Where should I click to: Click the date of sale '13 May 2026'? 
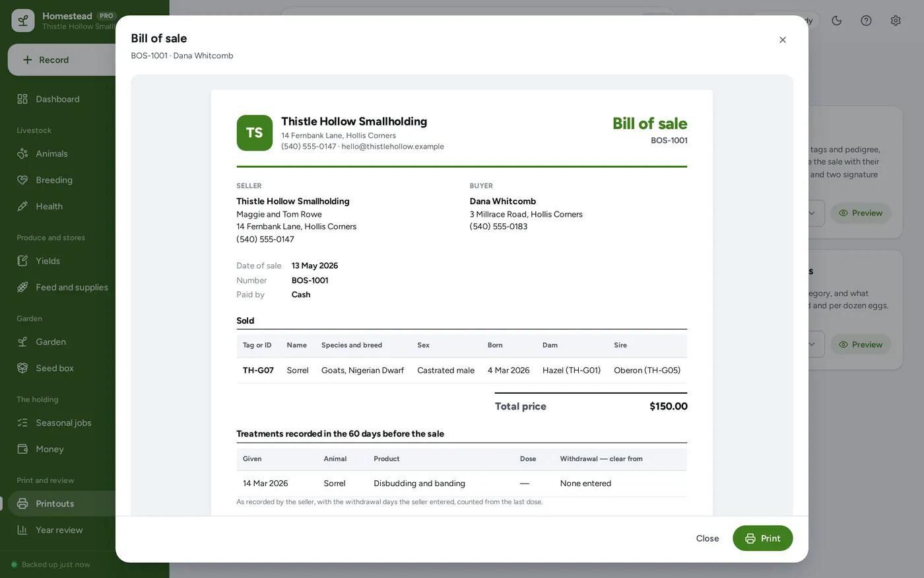coord(315,266)
